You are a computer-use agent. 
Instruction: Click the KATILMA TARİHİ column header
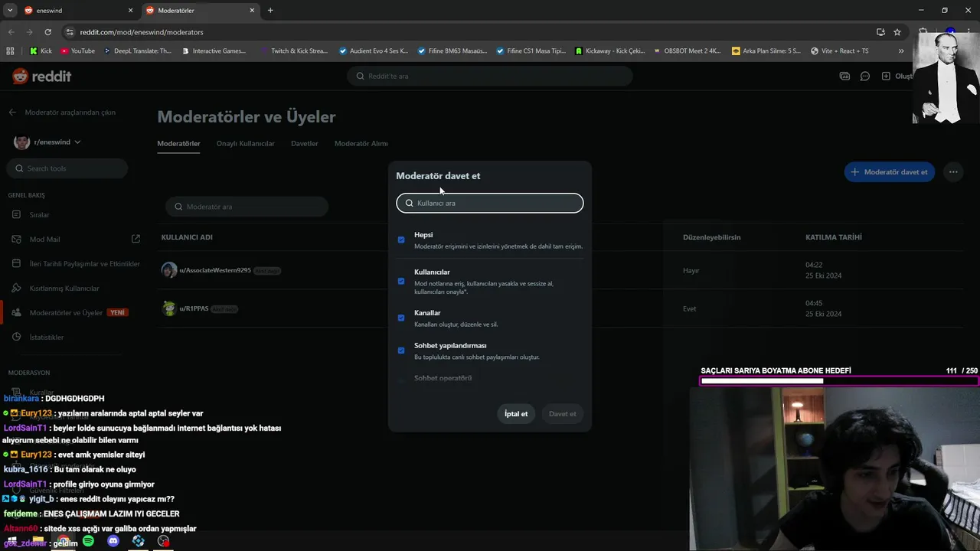click(834, 237)
